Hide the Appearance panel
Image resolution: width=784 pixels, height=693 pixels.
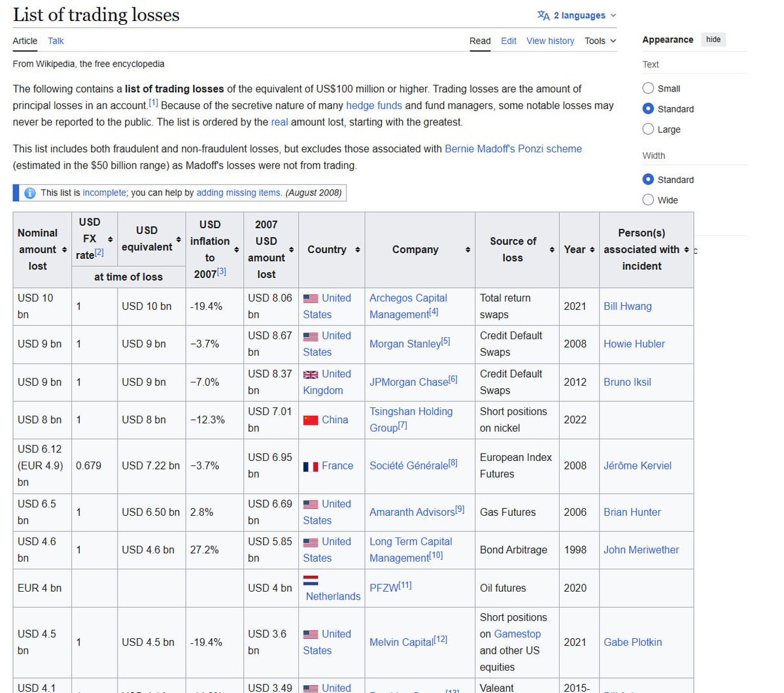pyautogui.click(x=713, y=39)
